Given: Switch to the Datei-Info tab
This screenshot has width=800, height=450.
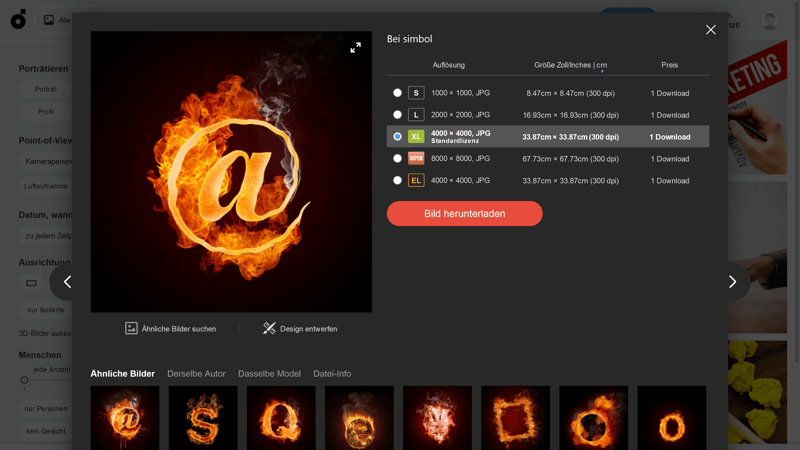Looking at the screenshot, I should coord(332,374).
